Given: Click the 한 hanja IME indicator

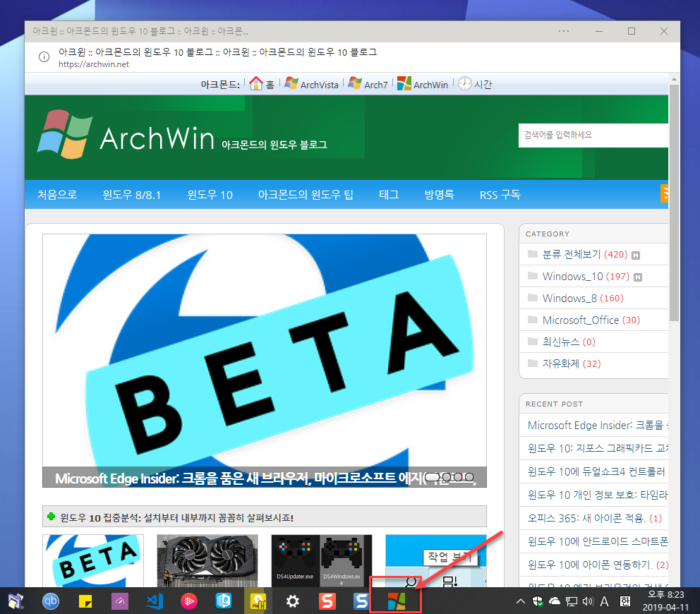Looking at the screenshot, I should pyautogui.click(x=625, y=601).
